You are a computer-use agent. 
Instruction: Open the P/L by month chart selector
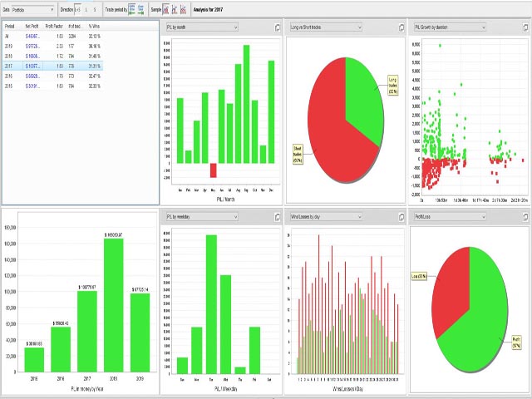tap(202, 27)
